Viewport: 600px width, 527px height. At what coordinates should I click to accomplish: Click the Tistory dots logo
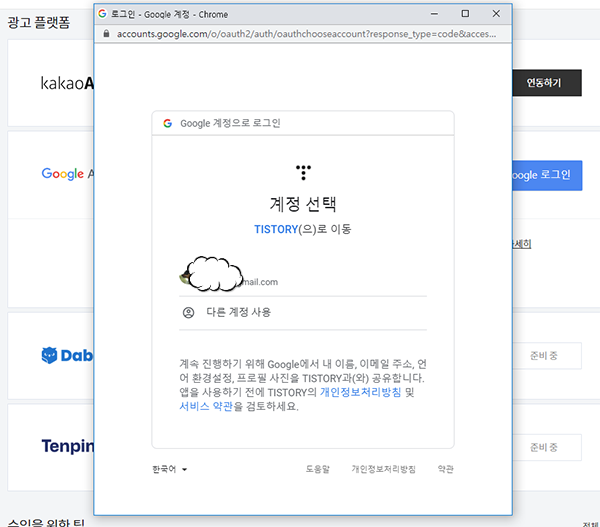pyautogui.click(x=303, y=173)
